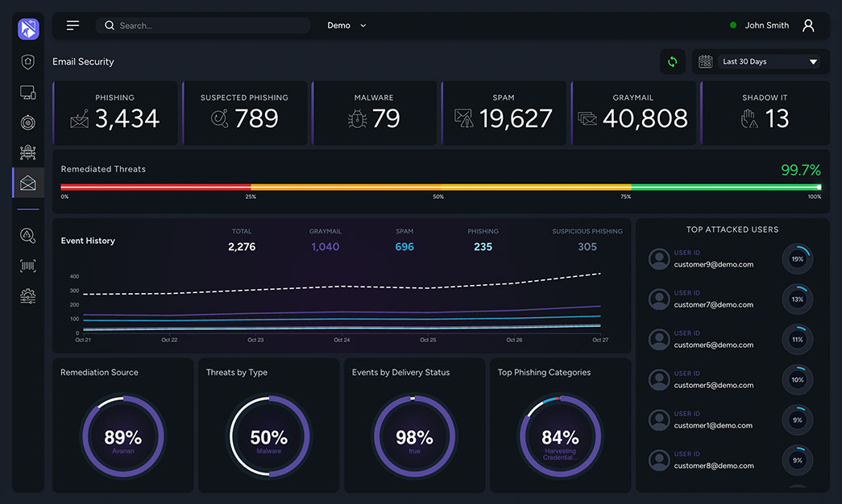Click the Top Phishing Categories 84% donut
Screen dimensions: 842x504
[x=560, y=436]
